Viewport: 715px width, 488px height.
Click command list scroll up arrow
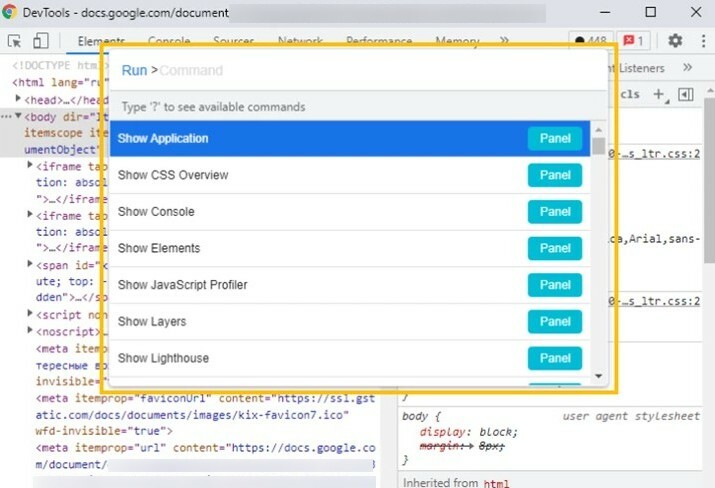pyautogui.click(x=599, y=130)
